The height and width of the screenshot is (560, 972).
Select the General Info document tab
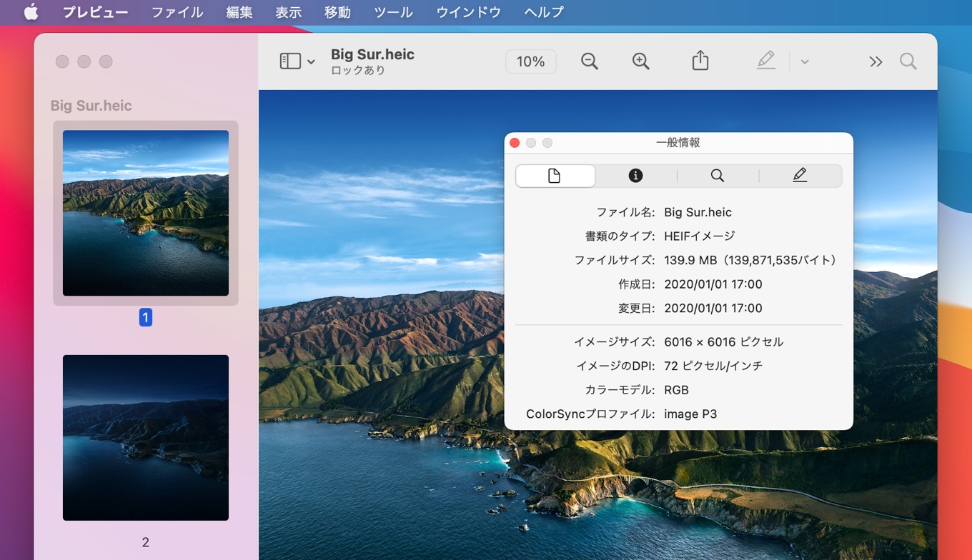555,176
